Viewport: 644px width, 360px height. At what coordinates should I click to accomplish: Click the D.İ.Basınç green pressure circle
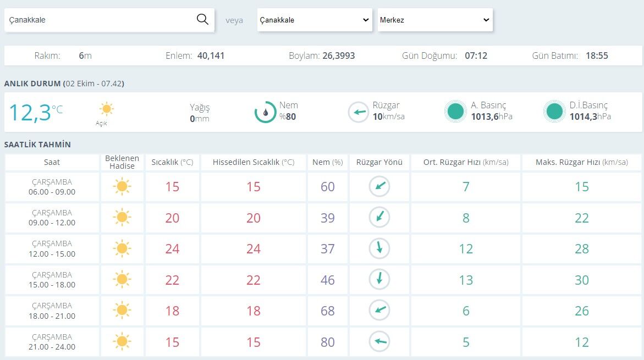(554, 112)
